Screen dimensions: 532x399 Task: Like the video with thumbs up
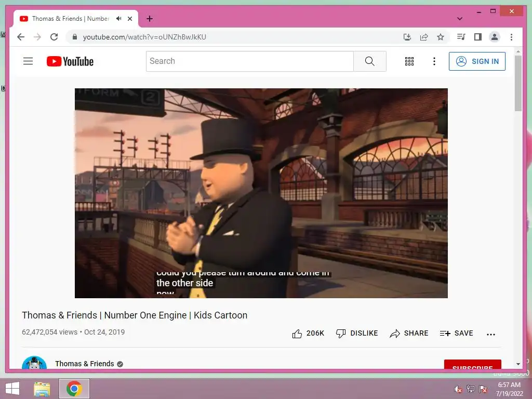click(297, 334)
